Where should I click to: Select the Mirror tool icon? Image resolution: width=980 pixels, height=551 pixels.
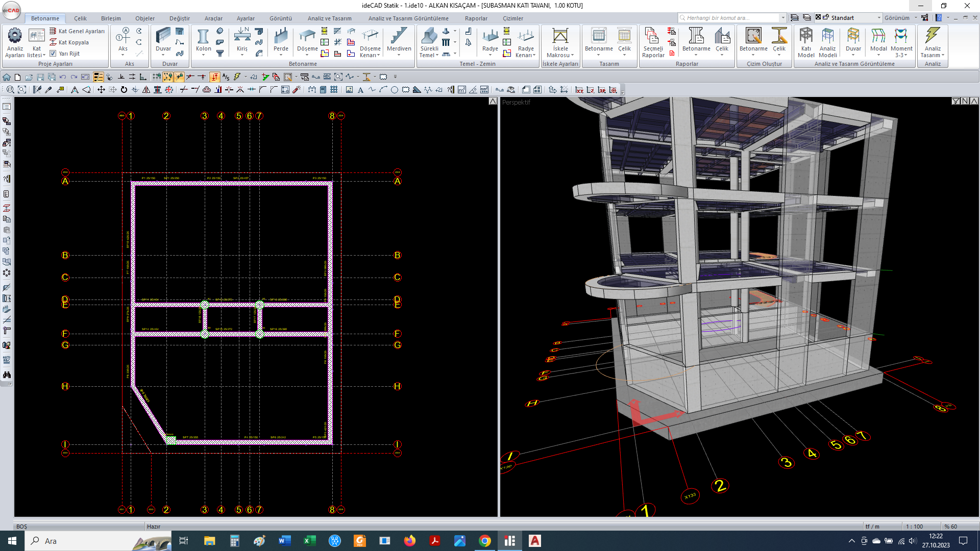(x=146, y=90)
